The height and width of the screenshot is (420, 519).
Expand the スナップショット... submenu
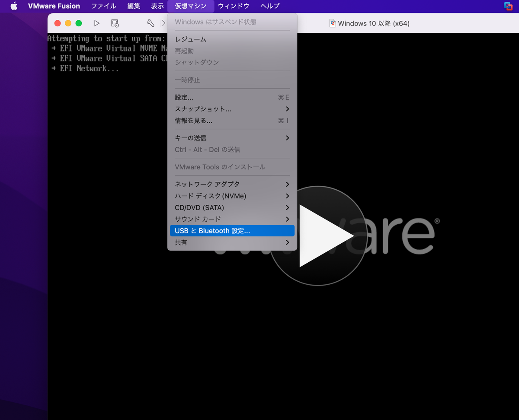click(x=232, y=109)
